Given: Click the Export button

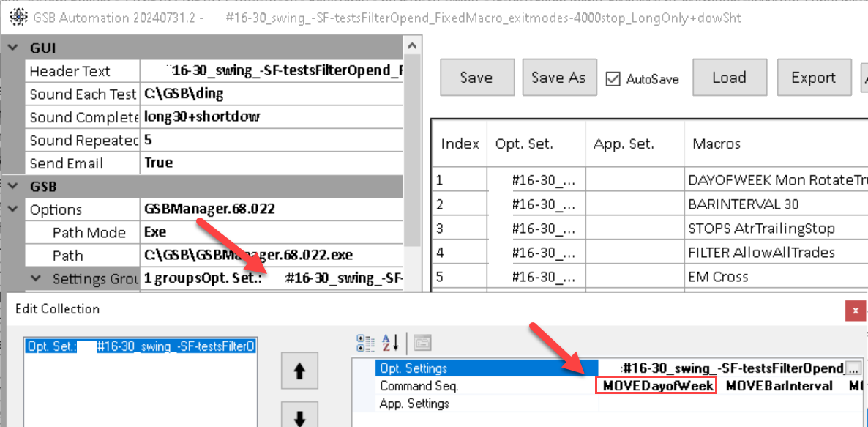Looking at the screenshot, I should click(x=813, y=78).
